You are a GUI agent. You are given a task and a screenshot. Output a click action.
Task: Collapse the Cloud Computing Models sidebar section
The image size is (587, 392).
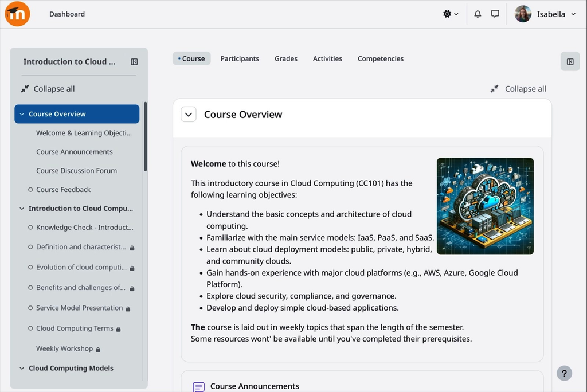22,369
